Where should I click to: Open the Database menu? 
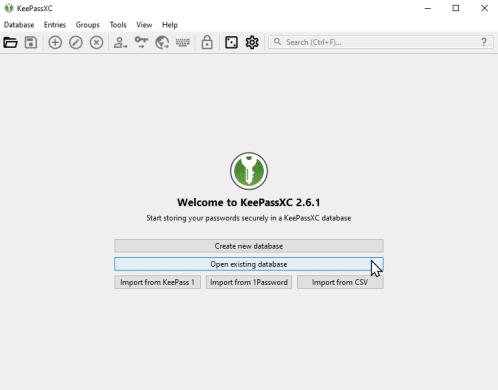pos(19,25)
